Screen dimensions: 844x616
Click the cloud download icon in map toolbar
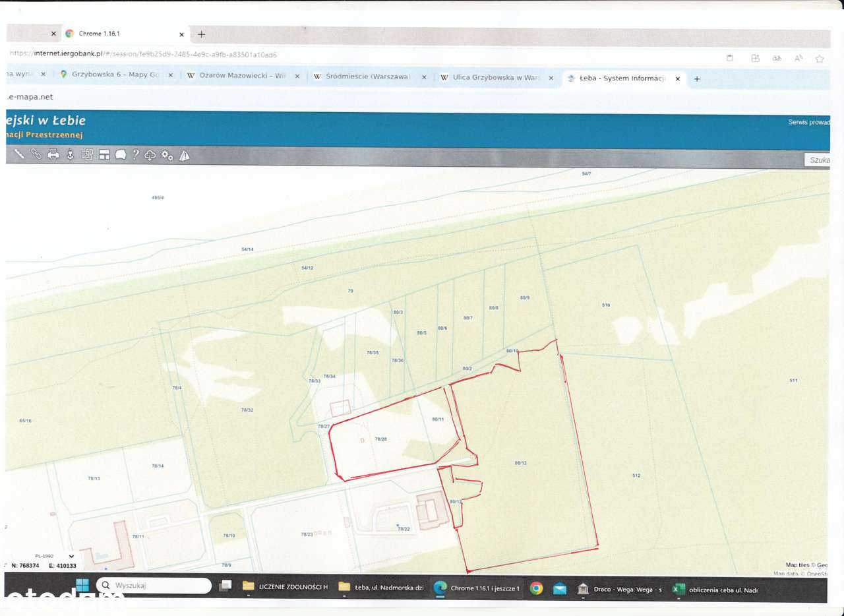coord(150,155)
